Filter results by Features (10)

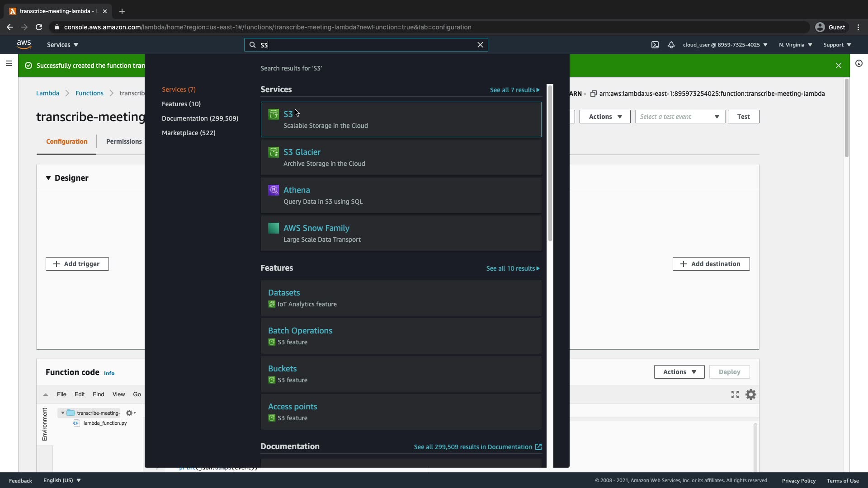click(x=181, y=104)
